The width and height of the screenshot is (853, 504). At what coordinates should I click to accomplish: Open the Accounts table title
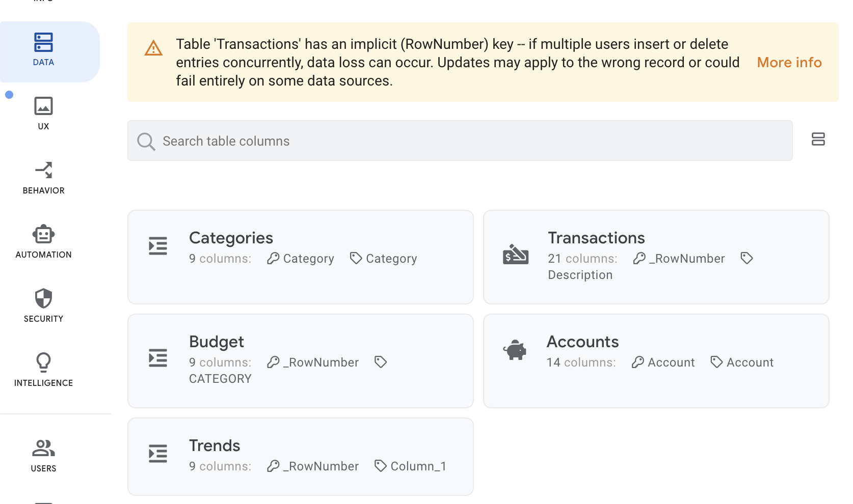point(582,342)
